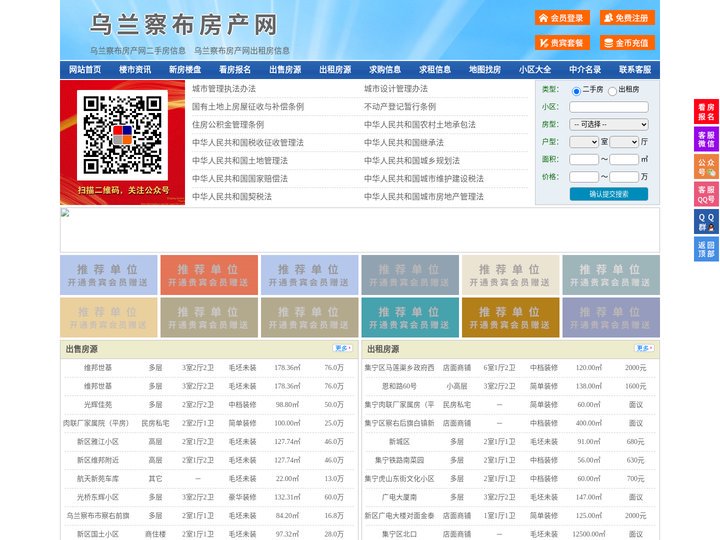Open the 出售房源 navigation item
The height and width of the screenshot is (540, 720).
pyautogui.click(x=285, y=70)
